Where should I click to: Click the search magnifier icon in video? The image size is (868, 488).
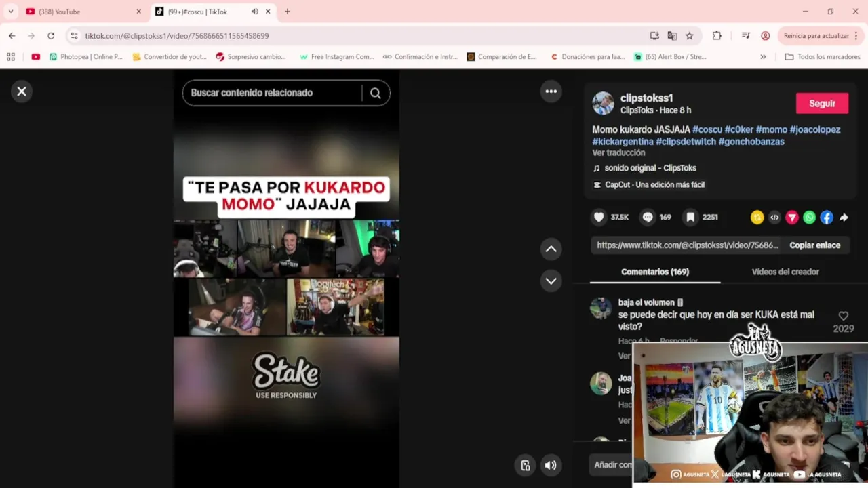click(x=376, y=94)
